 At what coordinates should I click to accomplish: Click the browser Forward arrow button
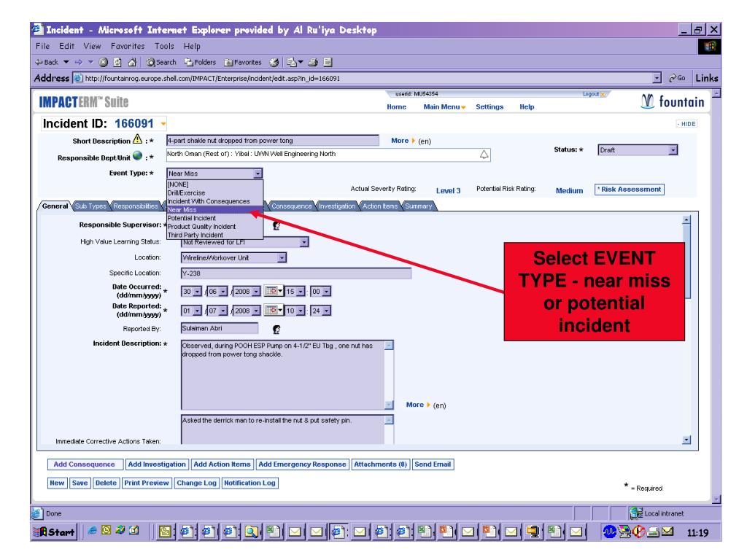click(x=79, y=62)
